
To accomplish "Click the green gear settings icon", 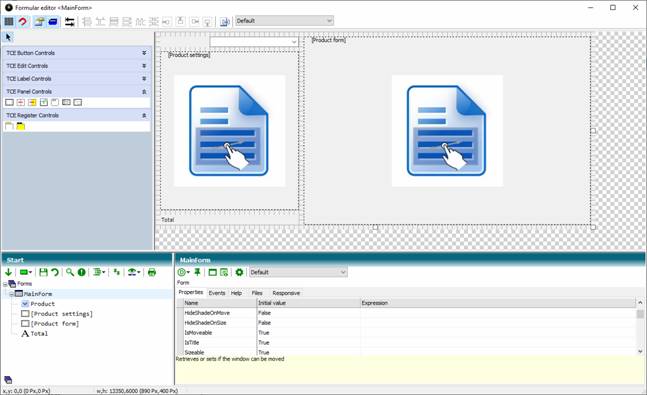I will point(239,272).
